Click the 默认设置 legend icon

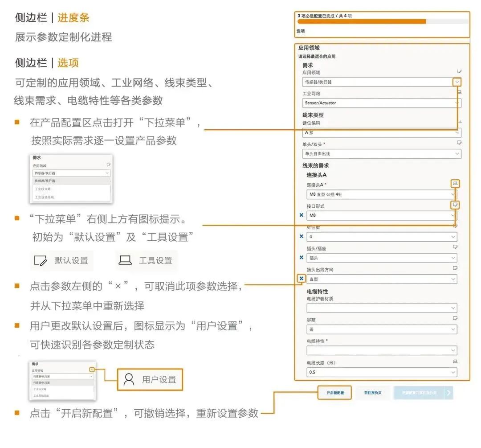point(41,261)
